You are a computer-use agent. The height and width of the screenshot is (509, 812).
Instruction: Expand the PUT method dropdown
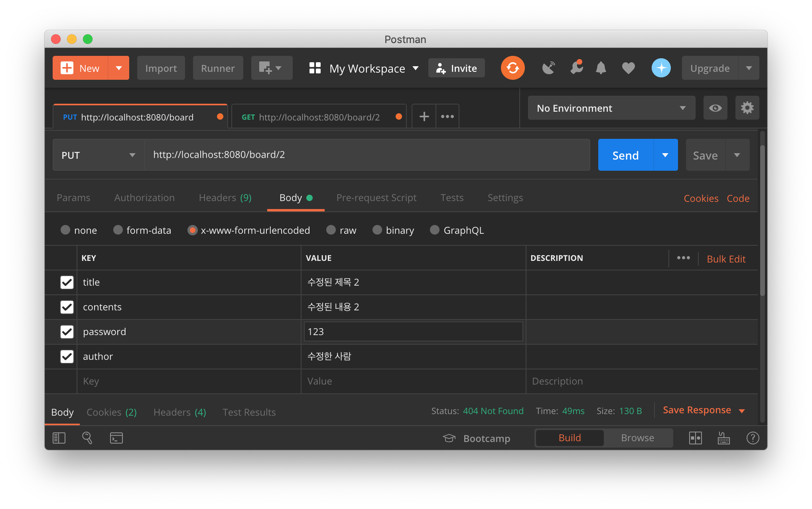point(99,155)
